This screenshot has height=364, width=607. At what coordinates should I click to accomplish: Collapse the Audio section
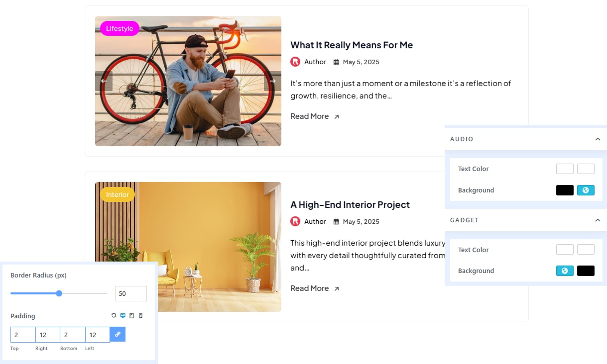tap(598, 139)
